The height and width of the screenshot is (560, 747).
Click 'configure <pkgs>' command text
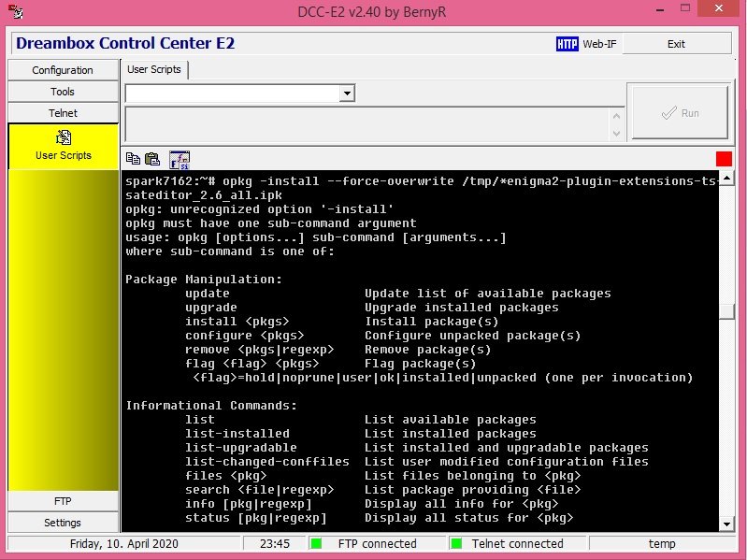coord(244,336)
